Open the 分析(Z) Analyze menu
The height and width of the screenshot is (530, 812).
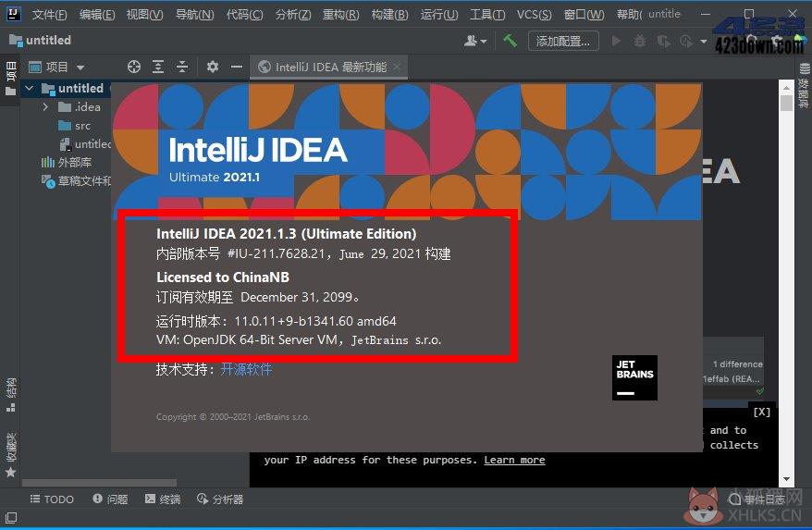[x=293, y=15]
